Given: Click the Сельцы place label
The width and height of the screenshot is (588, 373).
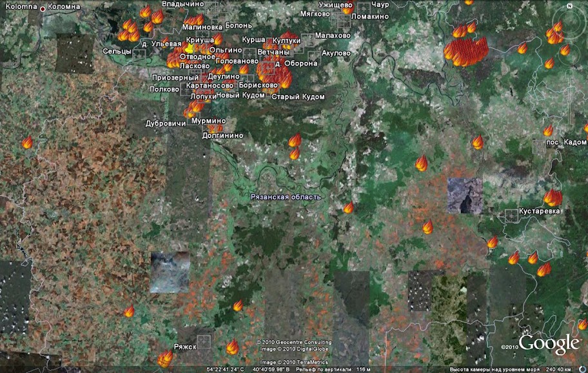Looking at the screenshot, I should point(117,52).
